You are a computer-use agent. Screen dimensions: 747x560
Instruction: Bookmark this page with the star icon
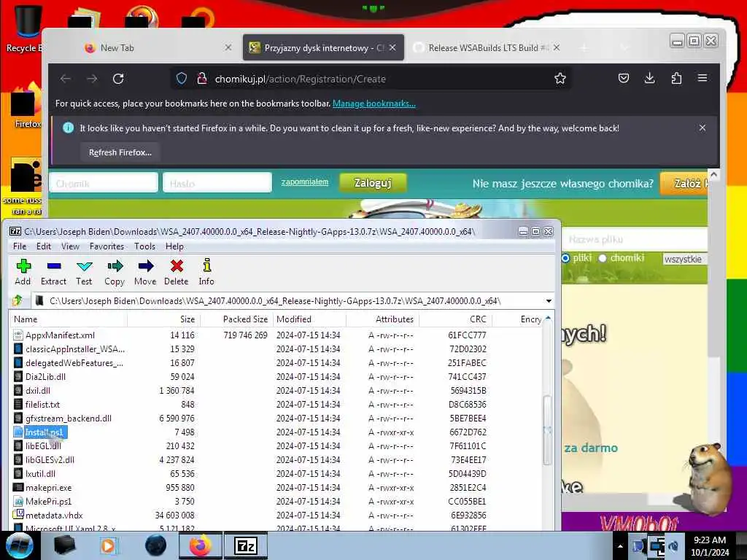560,79
